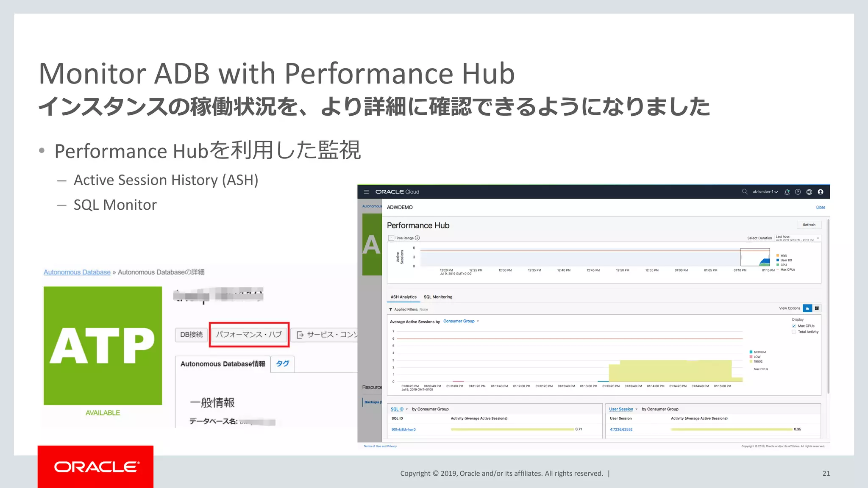
Task: Click the Terms of Use and Privacy link
Action: pyautogui.click(x=380, y=446)
